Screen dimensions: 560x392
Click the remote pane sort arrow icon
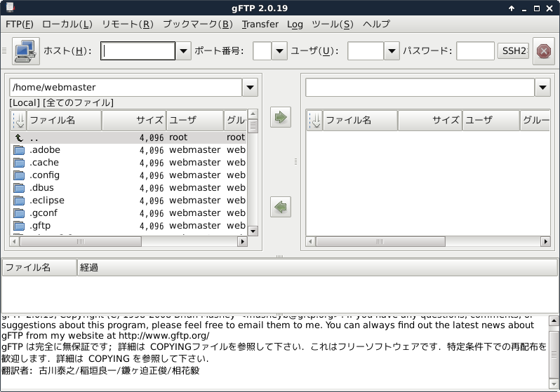[315, 121]
